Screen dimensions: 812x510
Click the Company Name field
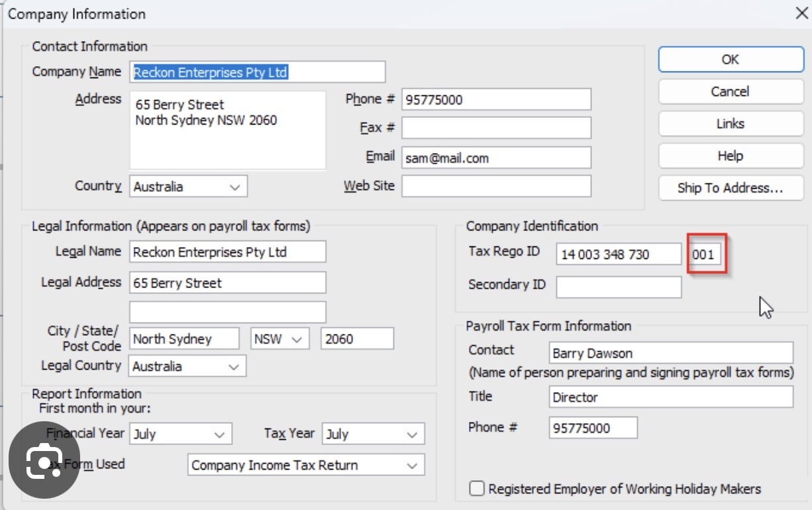pos(258,72)
